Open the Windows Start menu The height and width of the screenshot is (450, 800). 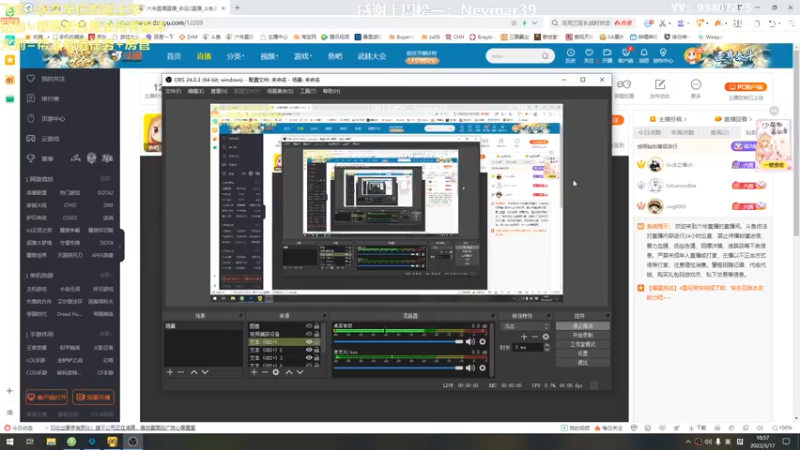point(10,442)
